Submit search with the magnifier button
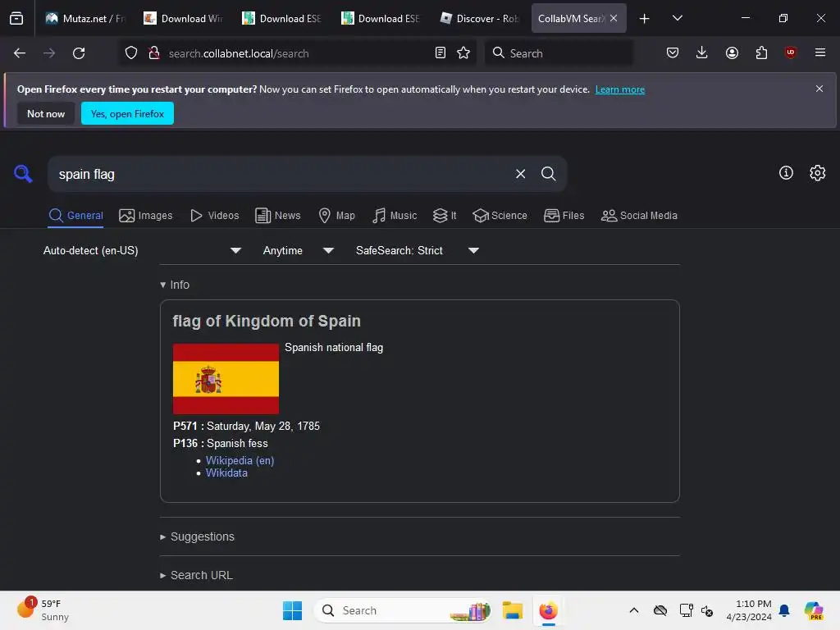840x630 pixels. (548, 174)
